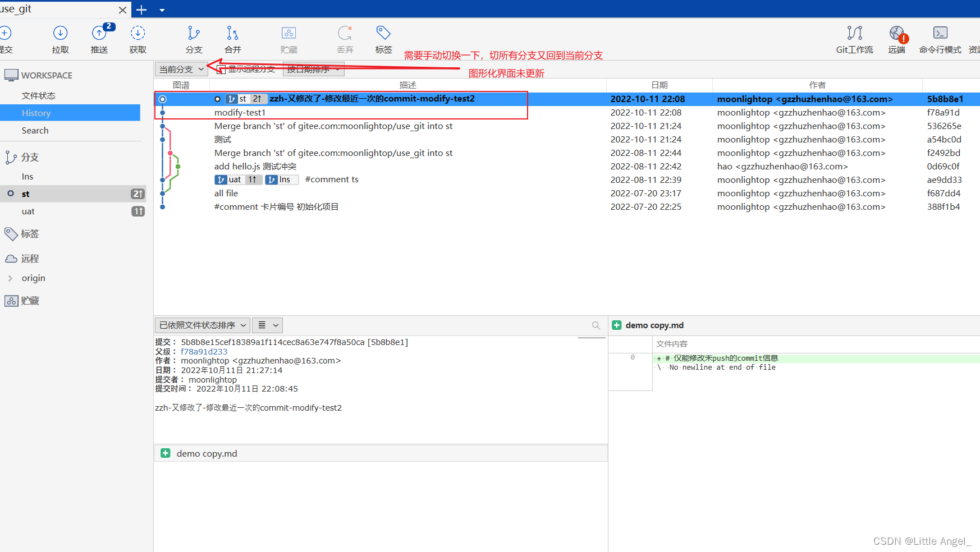Expand the origin remote chevron
Screen dimensions: 980x552
[x=10, y=278]
